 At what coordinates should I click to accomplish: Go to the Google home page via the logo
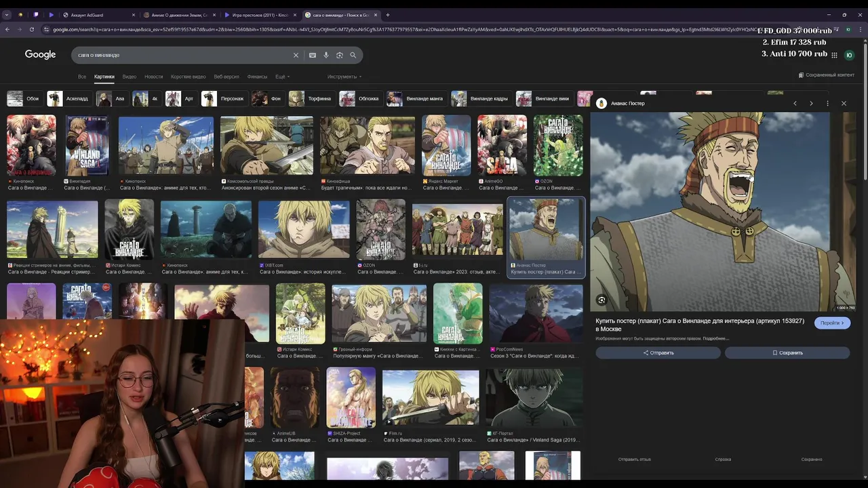point(40,54)
